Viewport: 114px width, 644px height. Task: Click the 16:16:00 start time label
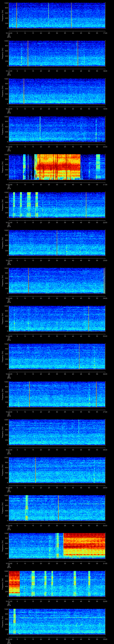pyautogui.click(x=9, y=33)
